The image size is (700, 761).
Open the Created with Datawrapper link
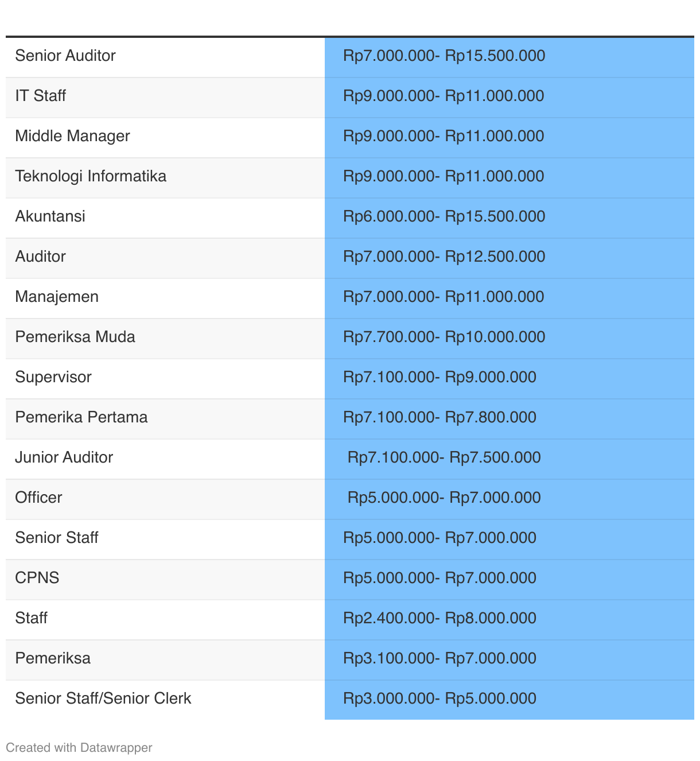[79, 748]
